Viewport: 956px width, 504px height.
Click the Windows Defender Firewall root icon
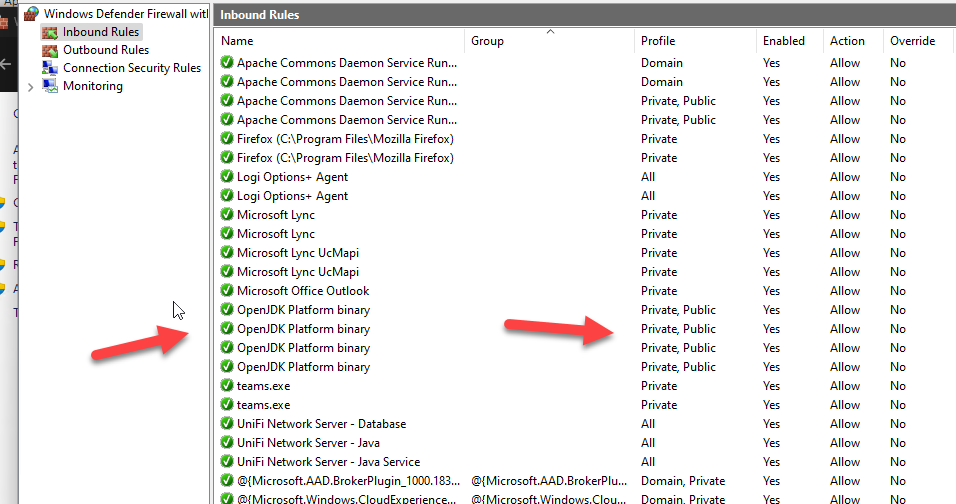(31, 14)
